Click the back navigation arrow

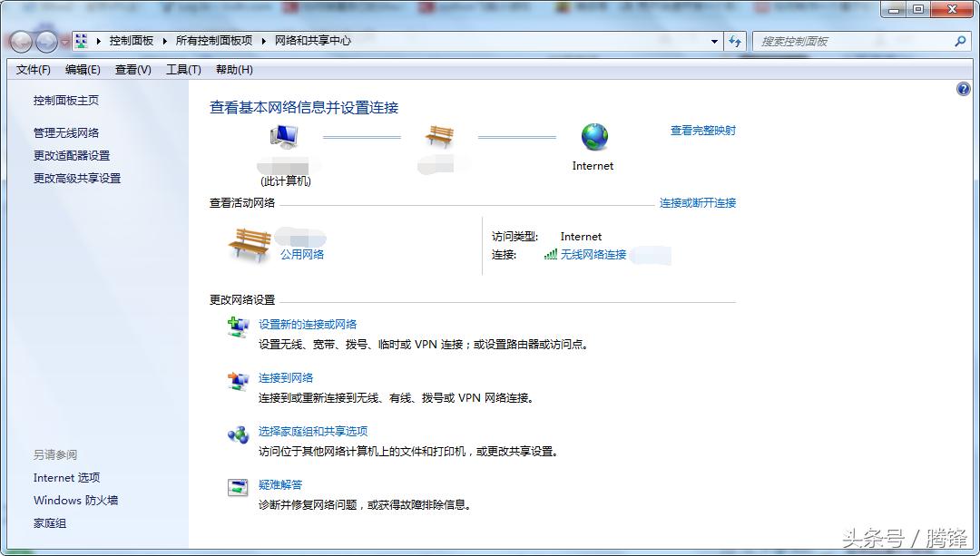tap(20, 41)
